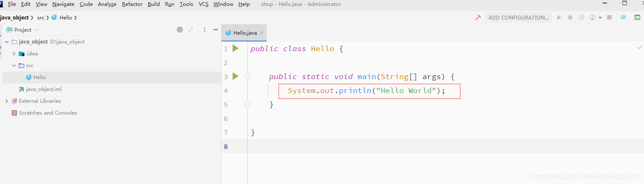The width and height of the screenshot is (644, 184).
Task: Locate opened file with target icon
Action: tap(180, 30)
